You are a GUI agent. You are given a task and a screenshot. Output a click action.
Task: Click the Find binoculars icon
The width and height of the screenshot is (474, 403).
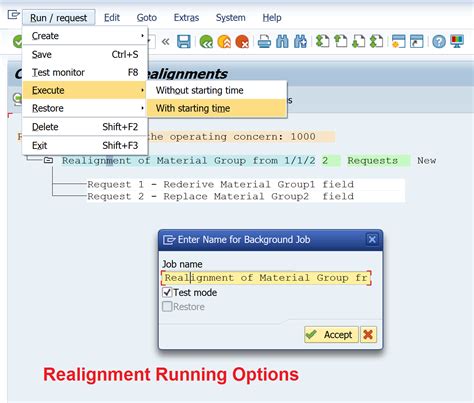282,42
